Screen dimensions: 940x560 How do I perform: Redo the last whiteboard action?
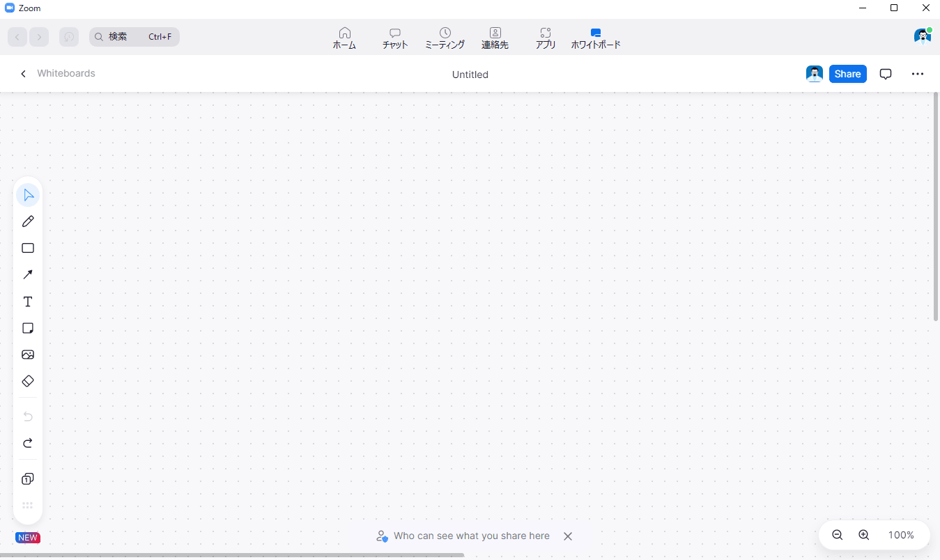point(28,443)
